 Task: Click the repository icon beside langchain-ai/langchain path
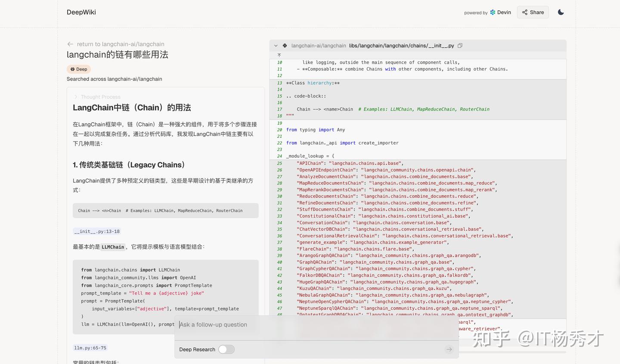point(285,45)
